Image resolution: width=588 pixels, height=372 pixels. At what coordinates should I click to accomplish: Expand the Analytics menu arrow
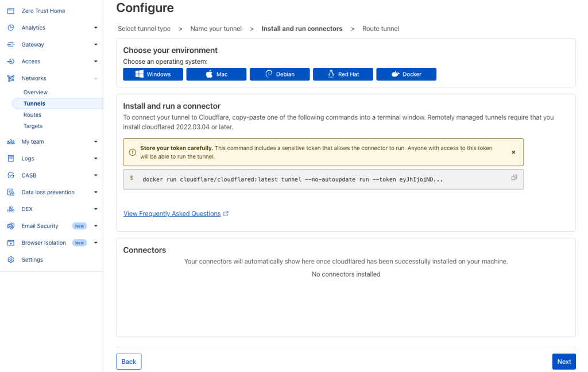pyautogui.click(x=96, y=28)
